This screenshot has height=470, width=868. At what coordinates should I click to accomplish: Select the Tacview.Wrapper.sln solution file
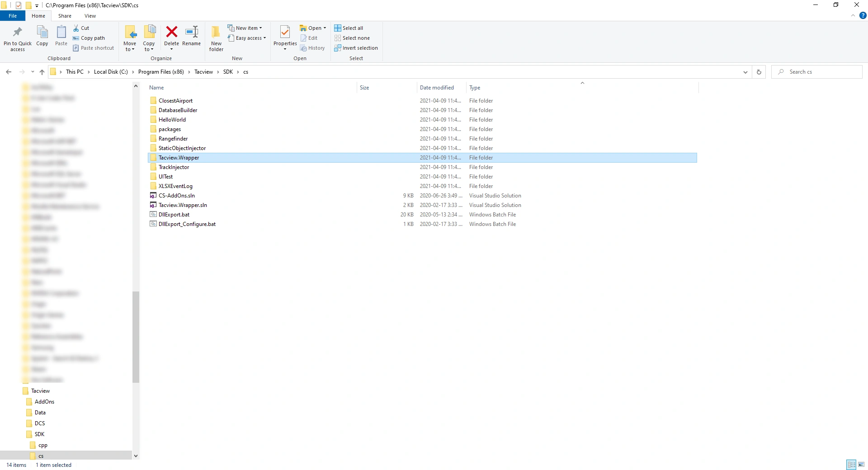[183, 205]
